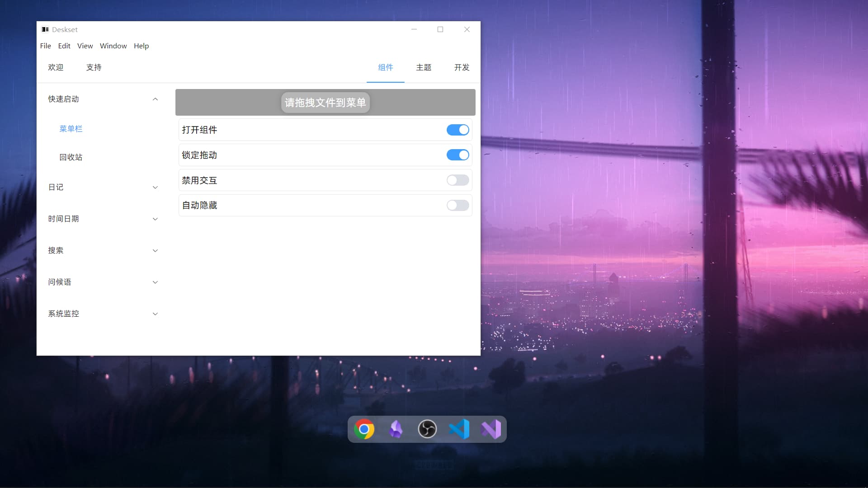
Task: Launch Visual Studio from the dock
Action: [x=491, y=429]
